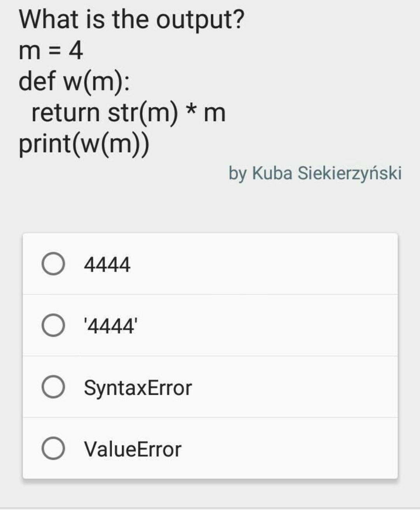
Task: Tap the unquoted 4444 answer text
Action: pyautogui.click(x=107, y=265)
